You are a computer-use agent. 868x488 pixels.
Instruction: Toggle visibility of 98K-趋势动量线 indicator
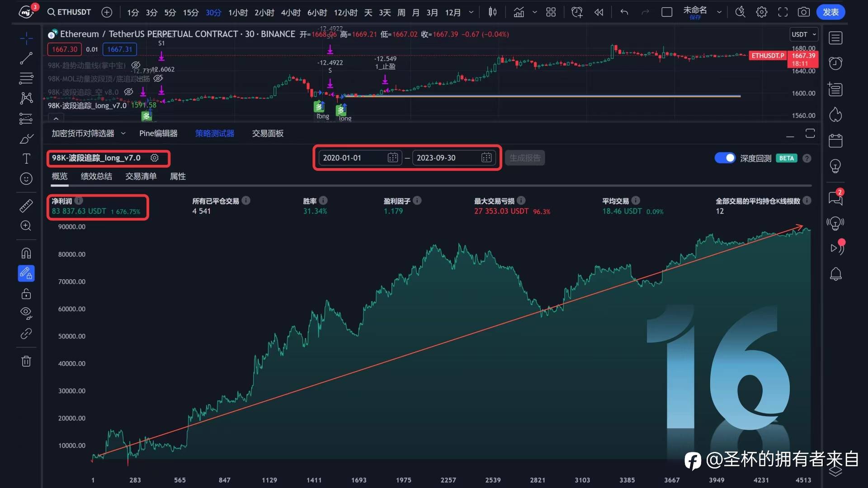(x=136, y=66)
